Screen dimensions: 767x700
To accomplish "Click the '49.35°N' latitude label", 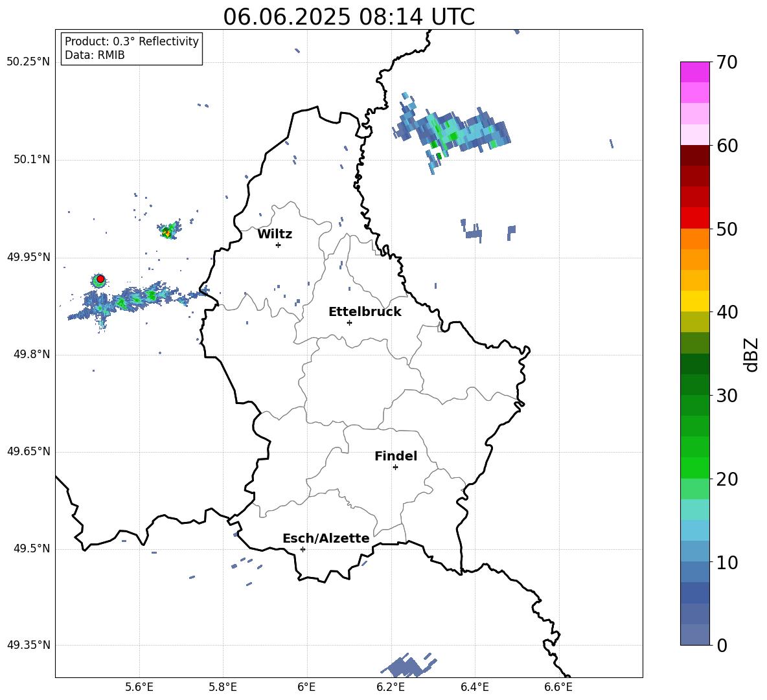I will point(29,645).
